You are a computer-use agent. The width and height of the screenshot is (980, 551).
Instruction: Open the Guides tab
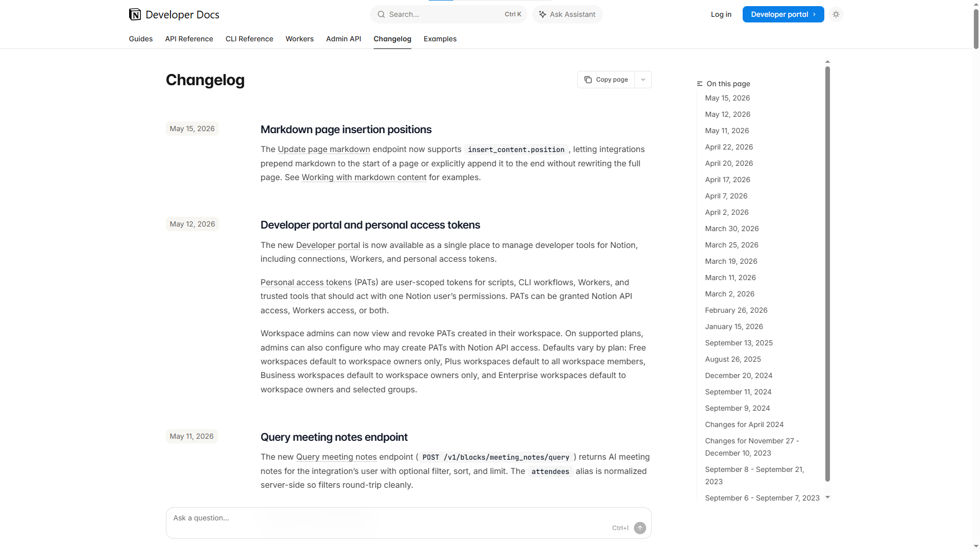pos(141,39)
